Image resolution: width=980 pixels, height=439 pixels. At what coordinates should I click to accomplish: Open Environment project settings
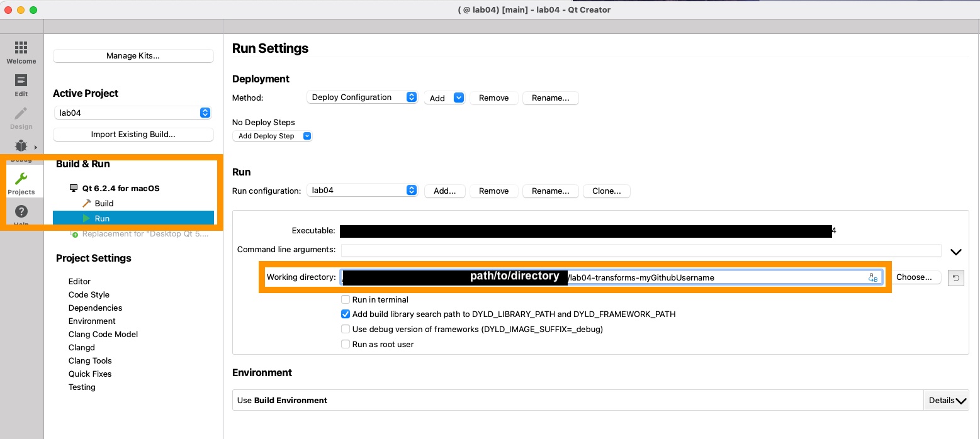point(92,321)
